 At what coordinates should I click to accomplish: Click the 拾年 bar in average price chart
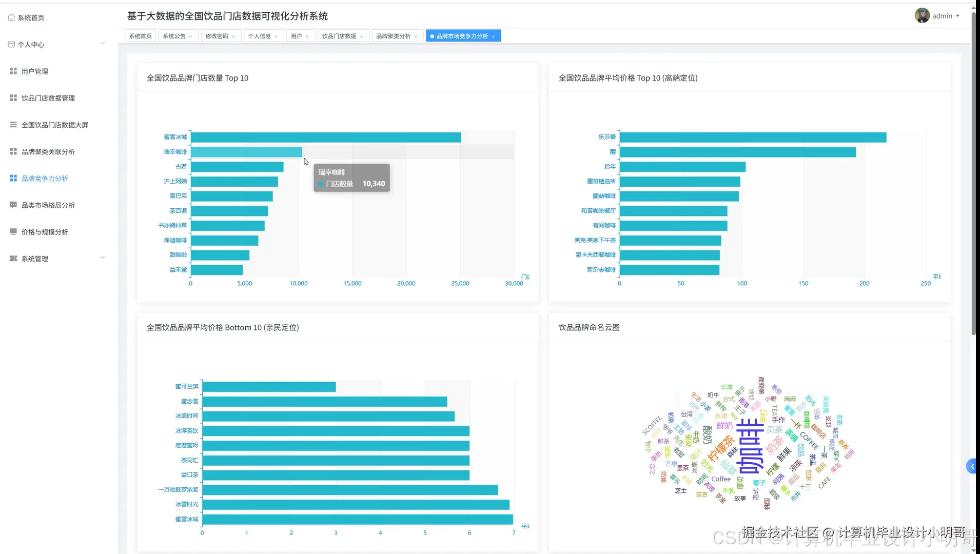683,167
